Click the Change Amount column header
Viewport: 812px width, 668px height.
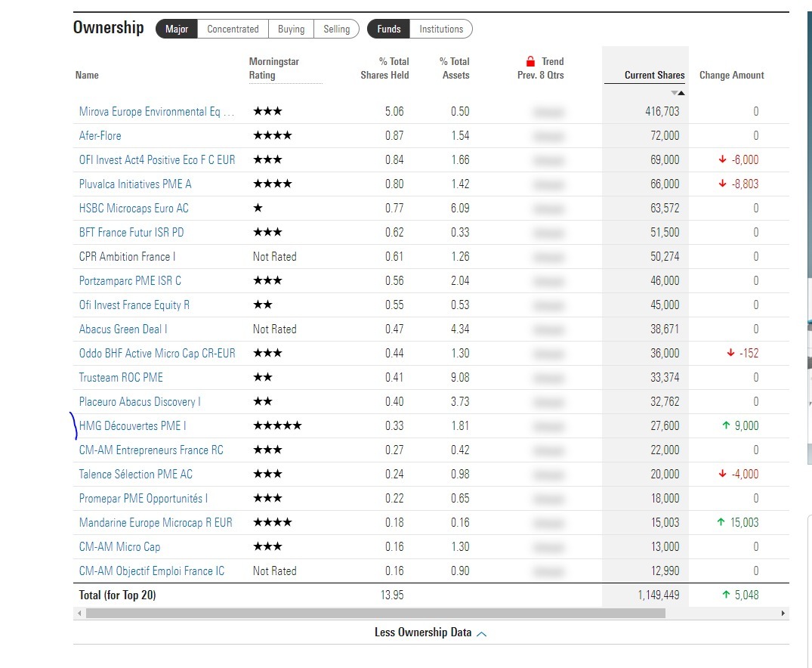pos(731,75)
